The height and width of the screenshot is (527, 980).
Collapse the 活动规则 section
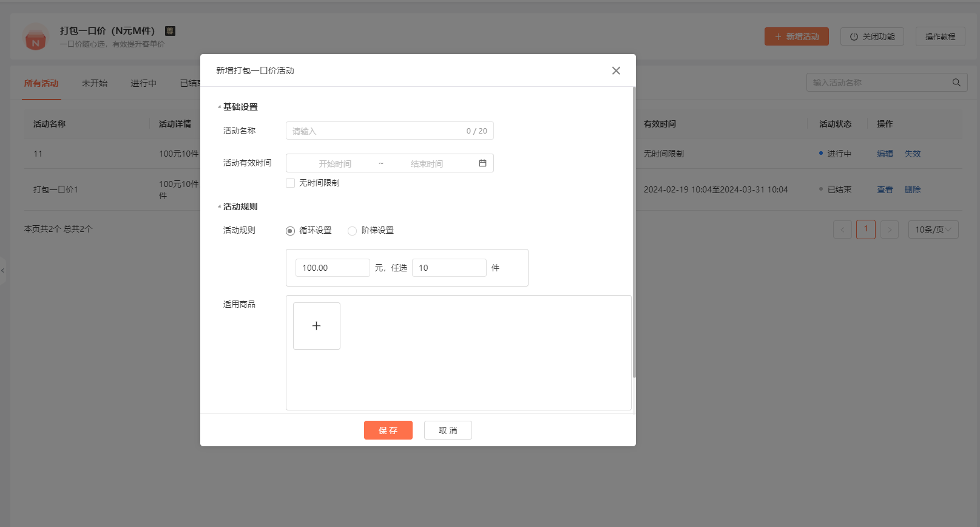pos(220,206)
